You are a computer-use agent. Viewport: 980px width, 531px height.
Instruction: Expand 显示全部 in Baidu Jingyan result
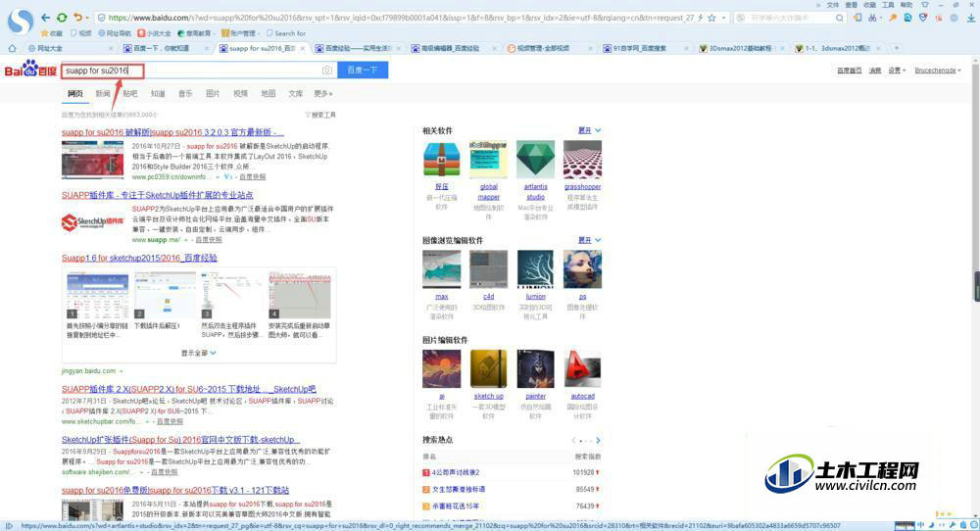click(x=199, y=353)
